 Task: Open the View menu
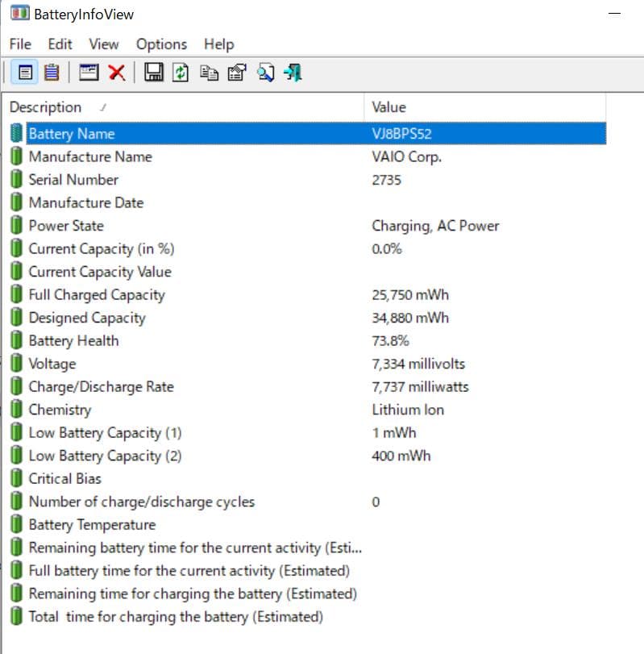(x=104, y=44)
